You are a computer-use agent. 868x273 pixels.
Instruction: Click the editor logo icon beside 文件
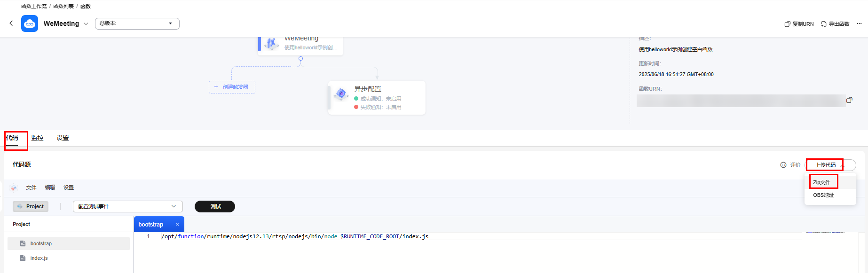point(14,188)
